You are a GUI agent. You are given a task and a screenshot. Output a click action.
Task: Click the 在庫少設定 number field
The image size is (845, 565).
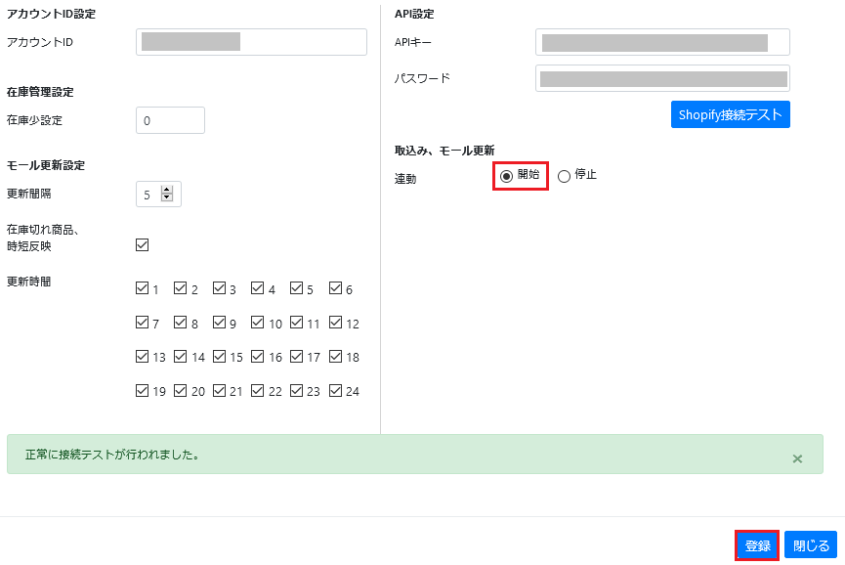click(170, 120)
